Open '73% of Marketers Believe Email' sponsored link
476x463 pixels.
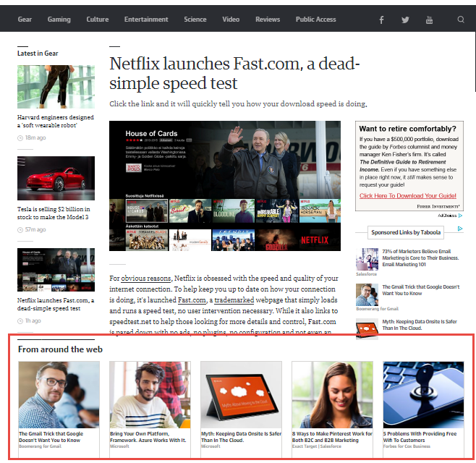pos(420,258)
